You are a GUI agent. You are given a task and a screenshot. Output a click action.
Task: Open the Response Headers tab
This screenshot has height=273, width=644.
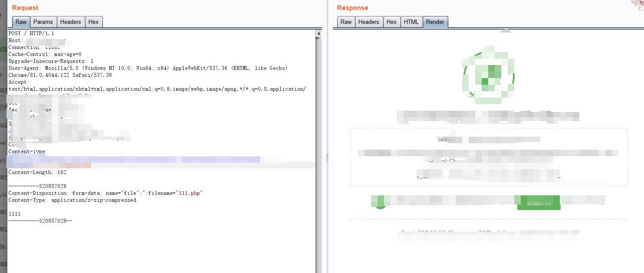tap(368, 22)
